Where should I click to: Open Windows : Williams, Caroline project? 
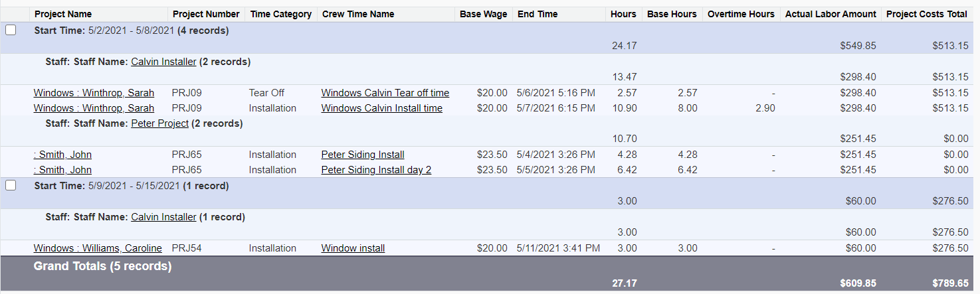(98, 248)
